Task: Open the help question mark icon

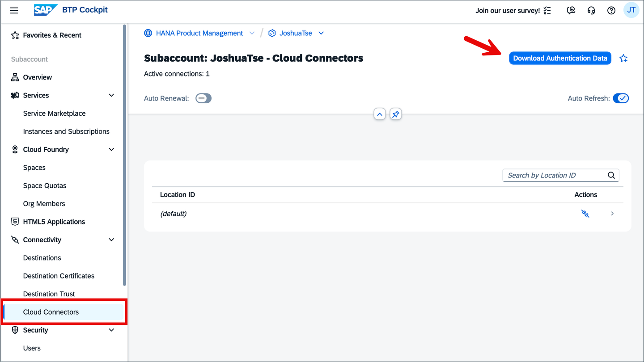Action: coord(611,10)
